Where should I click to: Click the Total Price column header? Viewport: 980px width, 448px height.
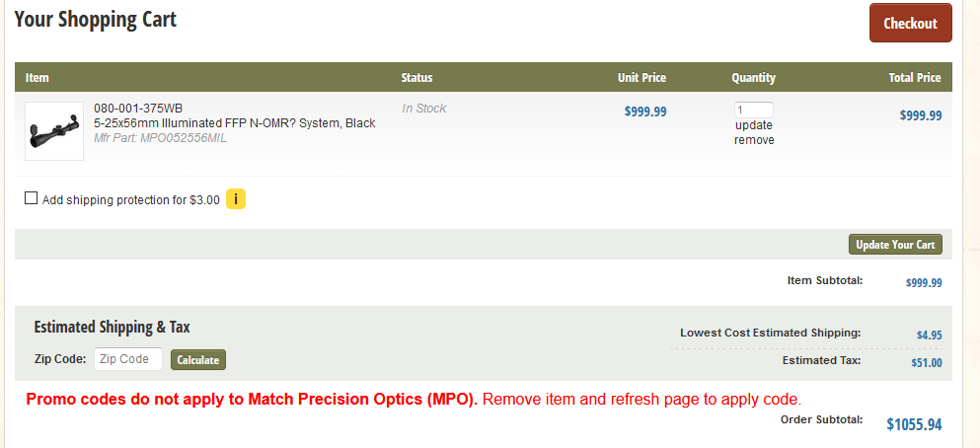[915, 78]
